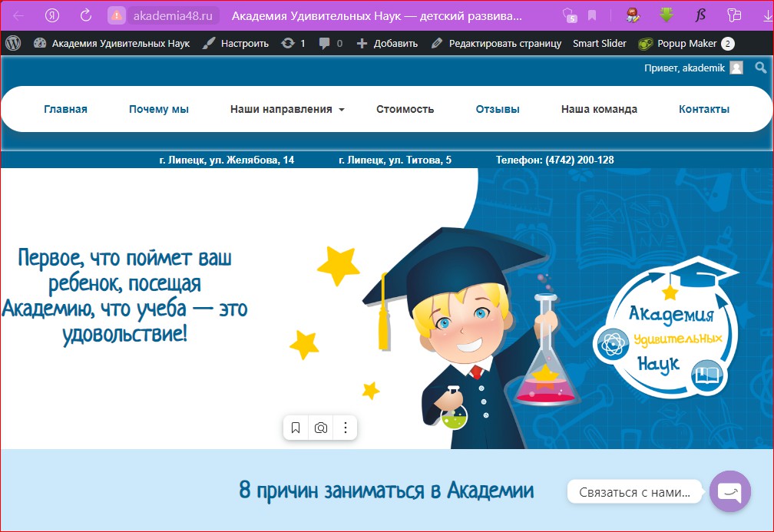Open the WordPress logo menu
The image size is (774, 532).
[x=13, y=44]
